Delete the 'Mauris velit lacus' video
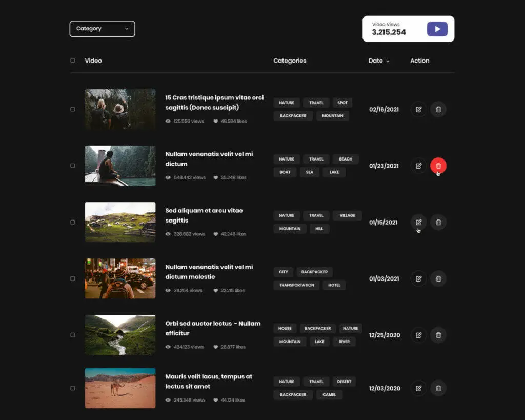This screenshot has height=420, width=525. click(438, 388)
